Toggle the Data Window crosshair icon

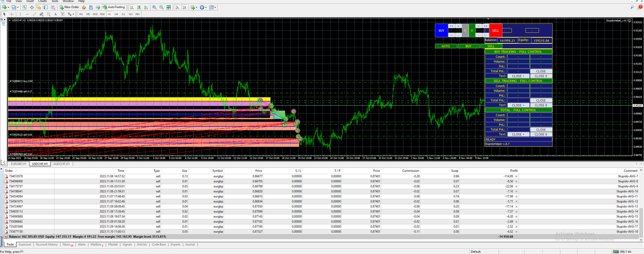coord(32,7)
